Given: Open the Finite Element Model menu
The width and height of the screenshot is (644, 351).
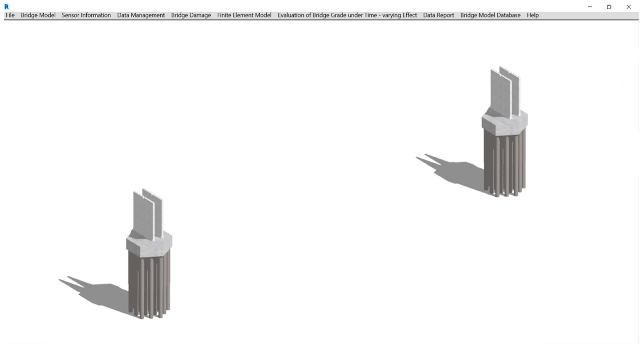Looking at the screenshot, I should (x=244, y=15).
